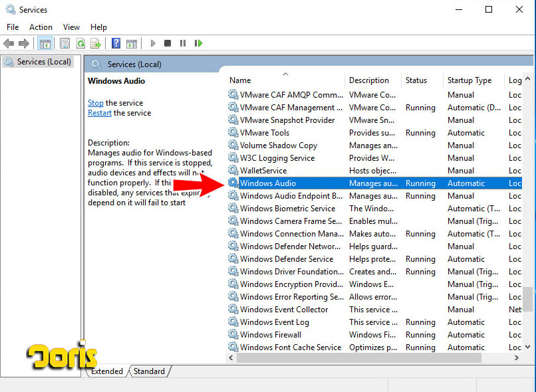Click the Export List toolbar icon
The image size is (536, 392).
click(x=96, y=43)
